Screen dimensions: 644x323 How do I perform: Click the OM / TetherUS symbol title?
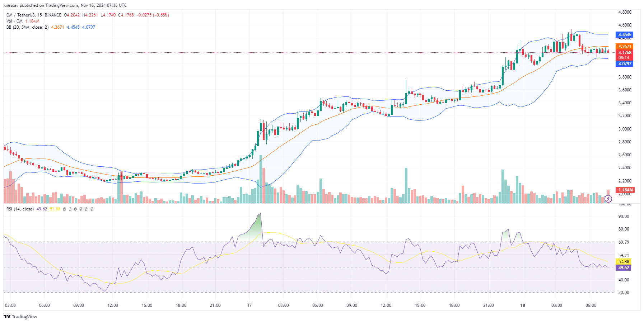(x=34, y=15)
